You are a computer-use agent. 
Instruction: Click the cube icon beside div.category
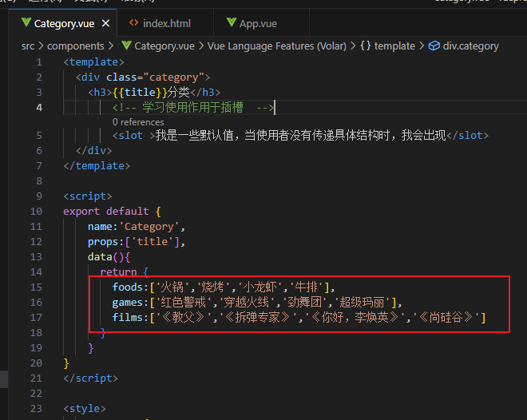(434, 46)
